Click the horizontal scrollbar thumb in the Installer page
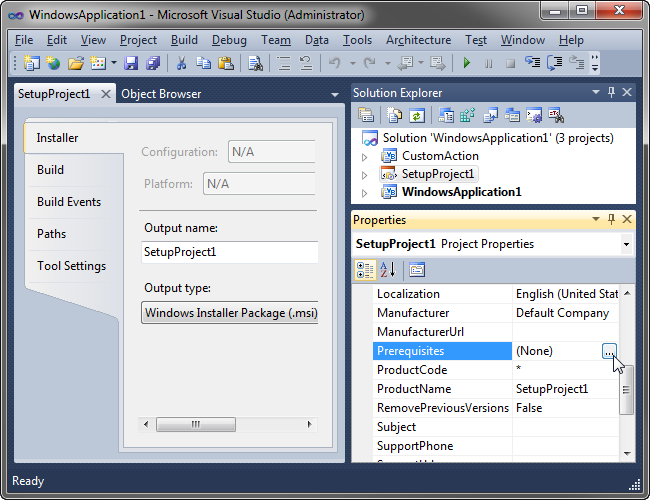650x500 pixels. pyautogui.click(x=196, y=424)
